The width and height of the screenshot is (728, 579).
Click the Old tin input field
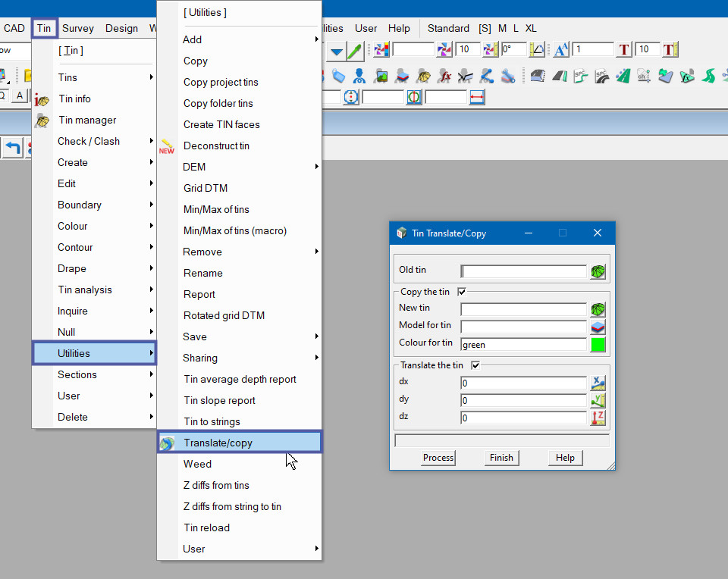(x=523, y=271)
